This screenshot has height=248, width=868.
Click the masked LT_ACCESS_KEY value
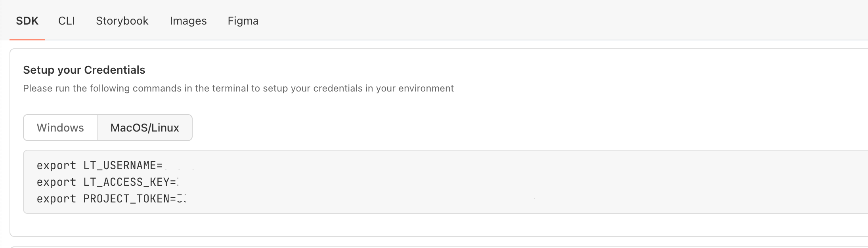pyautogui.click(x=178, y=182)
